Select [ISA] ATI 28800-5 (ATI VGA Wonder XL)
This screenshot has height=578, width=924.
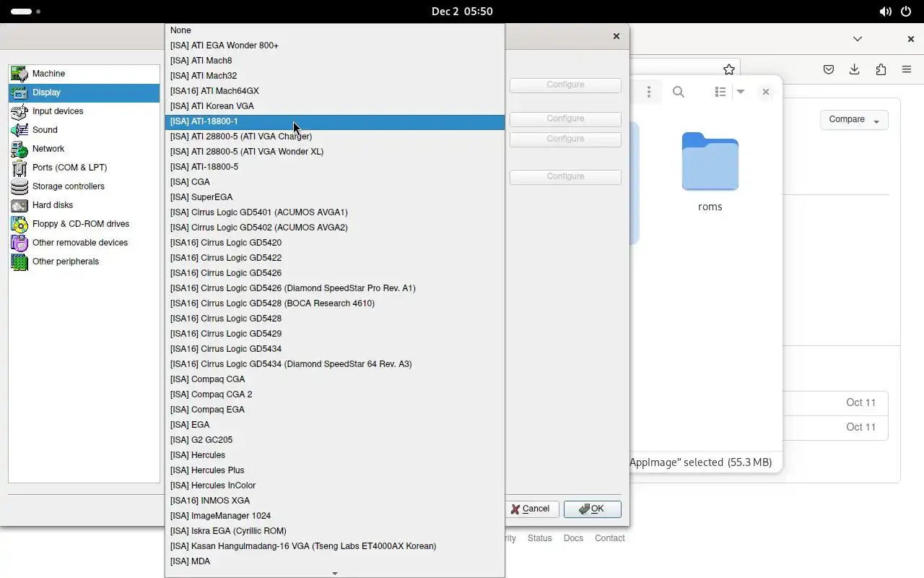click(335, 152)
